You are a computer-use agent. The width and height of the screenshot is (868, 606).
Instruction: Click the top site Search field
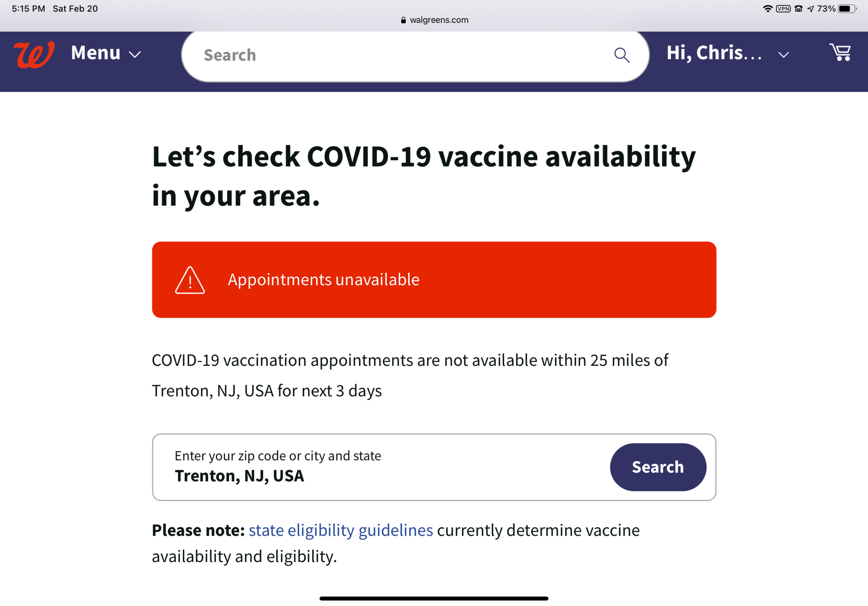[x=397, y=55]
